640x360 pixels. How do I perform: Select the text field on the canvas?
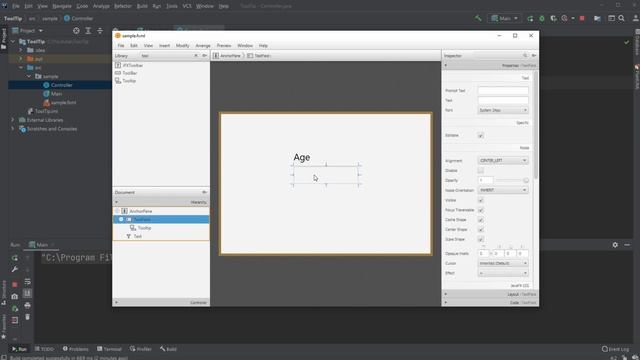(x=326, y=175)
